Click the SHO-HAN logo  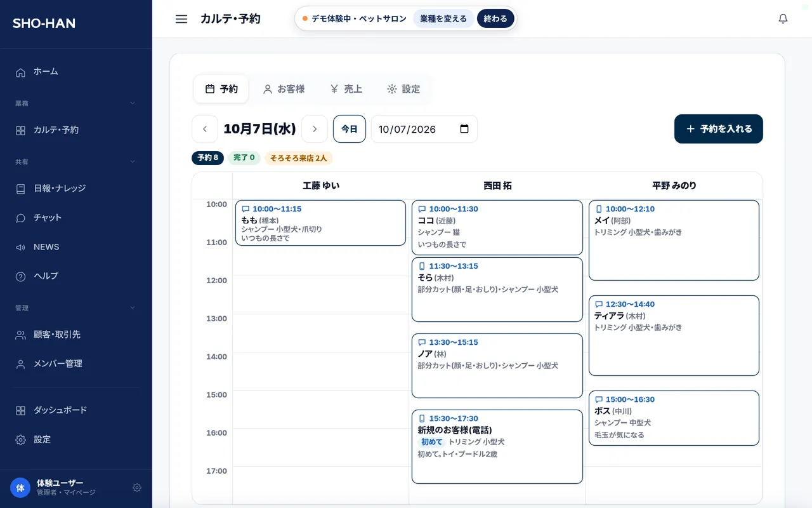[x=44, y=23]
